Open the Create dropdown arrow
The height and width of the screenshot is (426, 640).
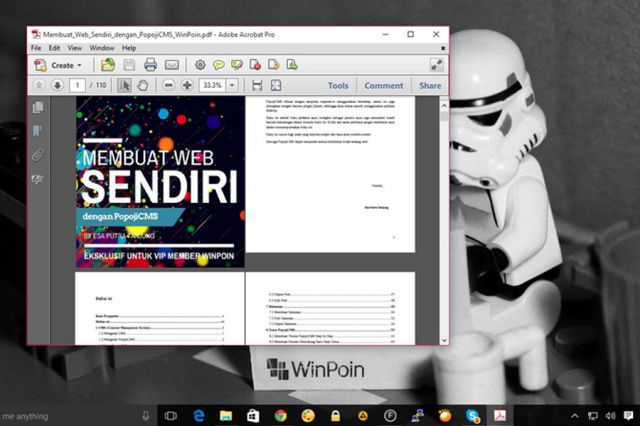tap(79, 65)
